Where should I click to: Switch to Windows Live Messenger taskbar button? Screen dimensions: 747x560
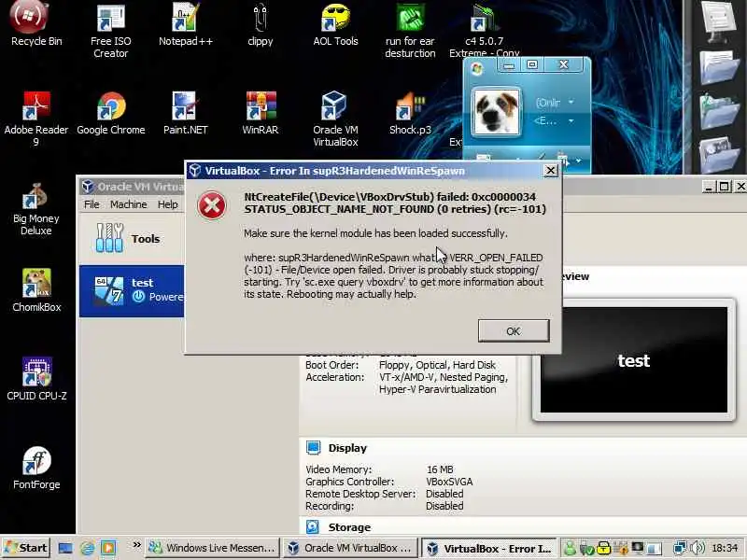(212, 548)
